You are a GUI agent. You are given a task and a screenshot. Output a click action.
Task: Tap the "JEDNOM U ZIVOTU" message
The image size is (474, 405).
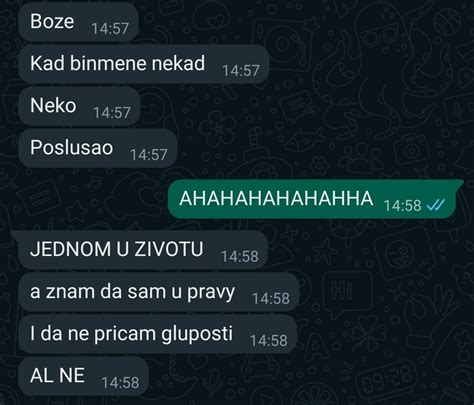(142, 250)
